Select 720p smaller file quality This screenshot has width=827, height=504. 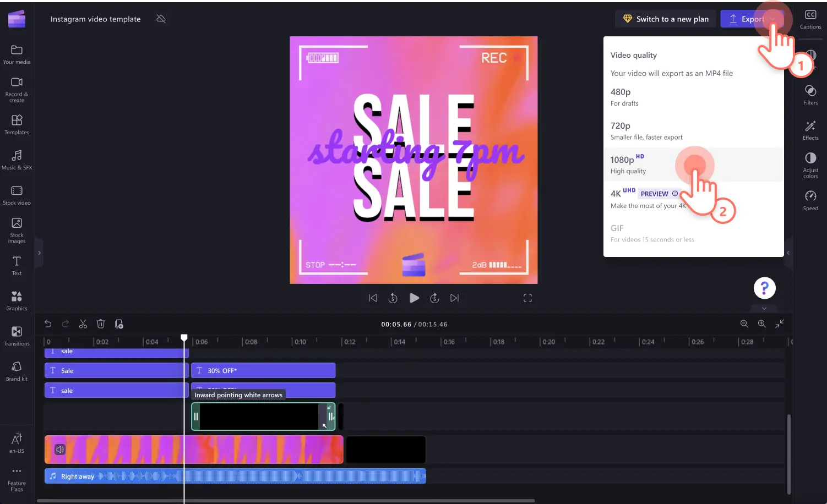[693, 131]
